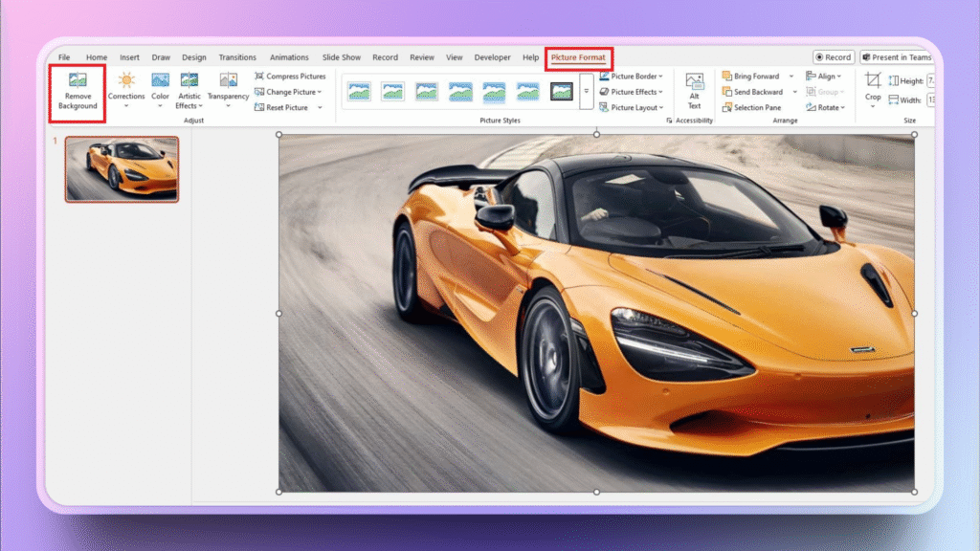Apply the first picture style thumbnail

pos(359,92)
